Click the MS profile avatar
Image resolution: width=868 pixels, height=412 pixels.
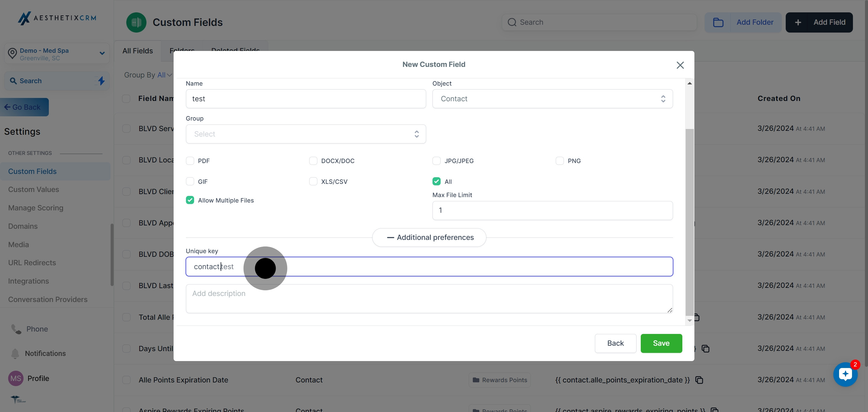[15, 378]
